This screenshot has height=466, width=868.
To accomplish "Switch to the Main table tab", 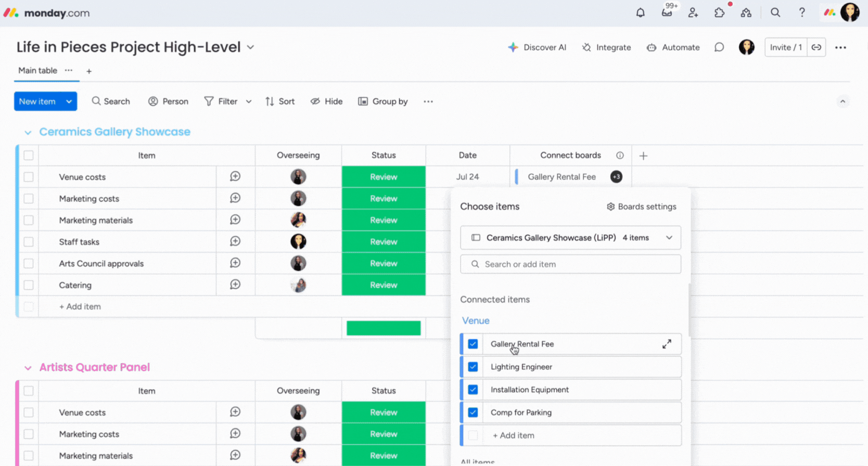I will point(37,70).
